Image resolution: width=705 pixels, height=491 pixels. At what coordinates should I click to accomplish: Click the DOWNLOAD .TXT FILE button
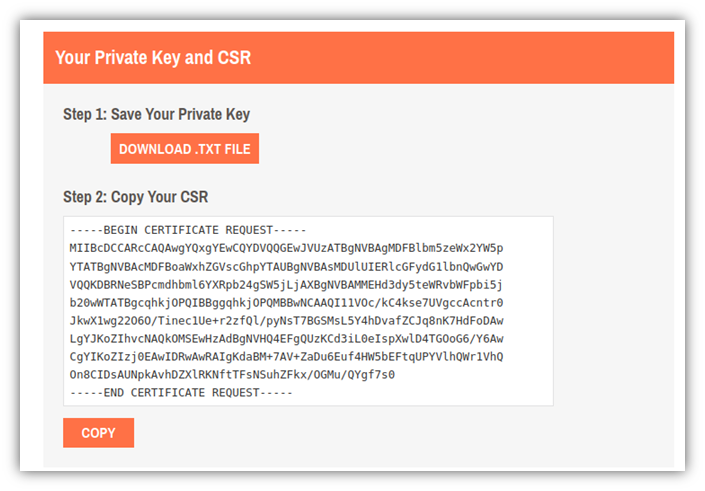pyautogui.click(x=185, y=148)
